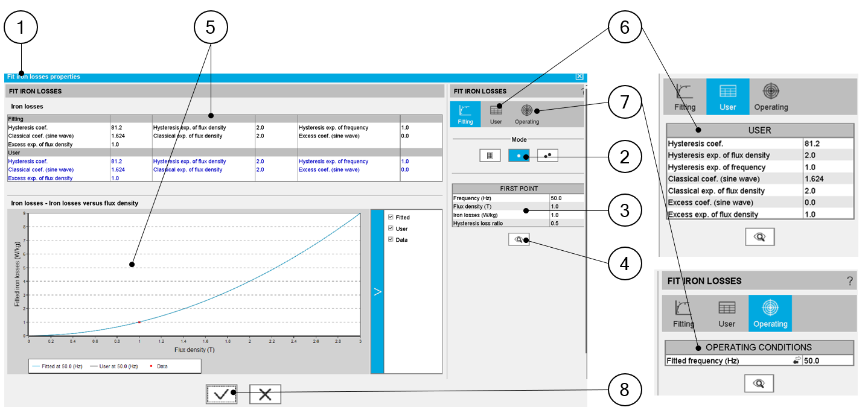Screen dimensions: 868x416
Task: Select the two-point mode icon under Mode
Action: pos(547,156)
